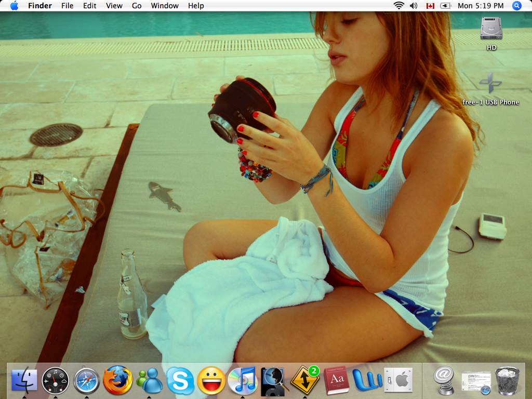Launch the Dashboard icon in the Dock
Screen dimensions: 532x399
(55, 381)
